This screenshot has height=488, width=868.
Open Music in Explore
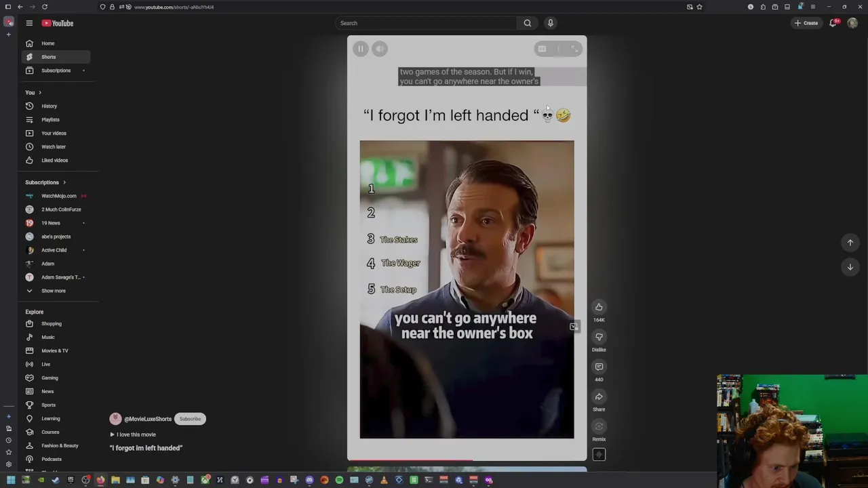coord(56,337)
